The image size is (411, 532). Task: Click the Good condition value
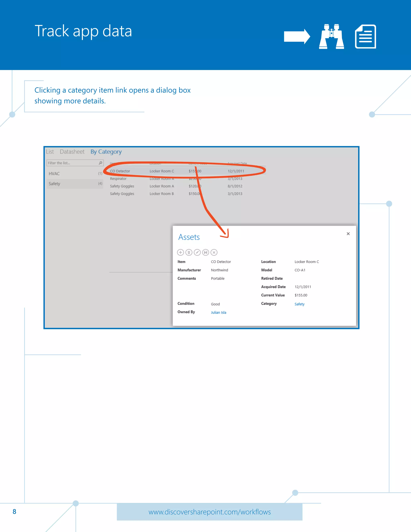215,304
